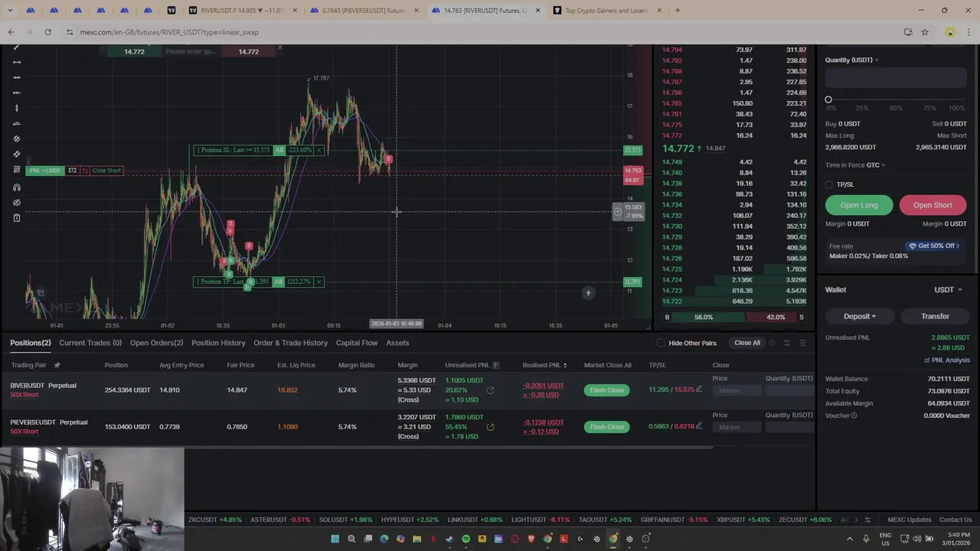Click the Transfer button in Wallet
The width and height of the screenshot is (980, 551).
(935, 316)
